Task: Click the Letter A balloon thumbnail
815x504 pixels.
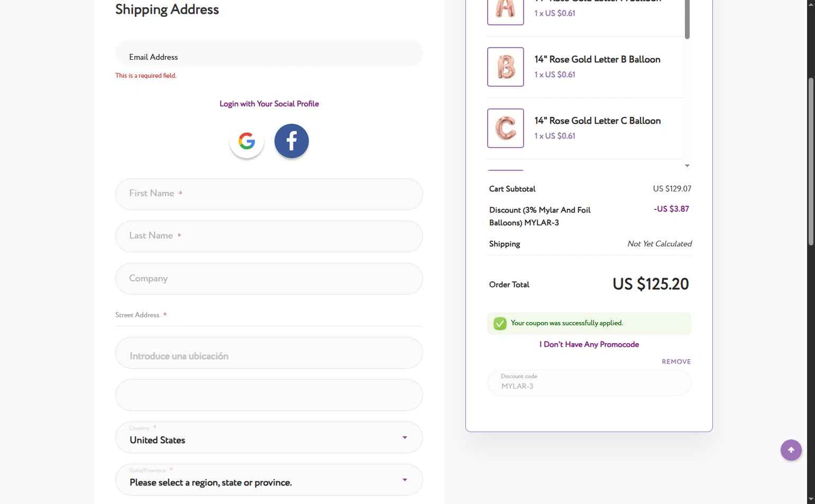Action: (x=506, y=12)
